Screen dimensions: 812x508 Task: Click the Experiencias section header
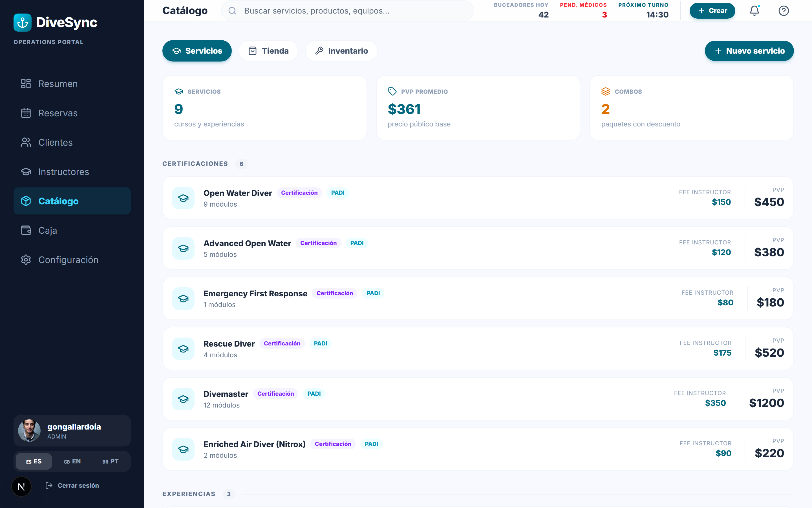coord(189,494)
